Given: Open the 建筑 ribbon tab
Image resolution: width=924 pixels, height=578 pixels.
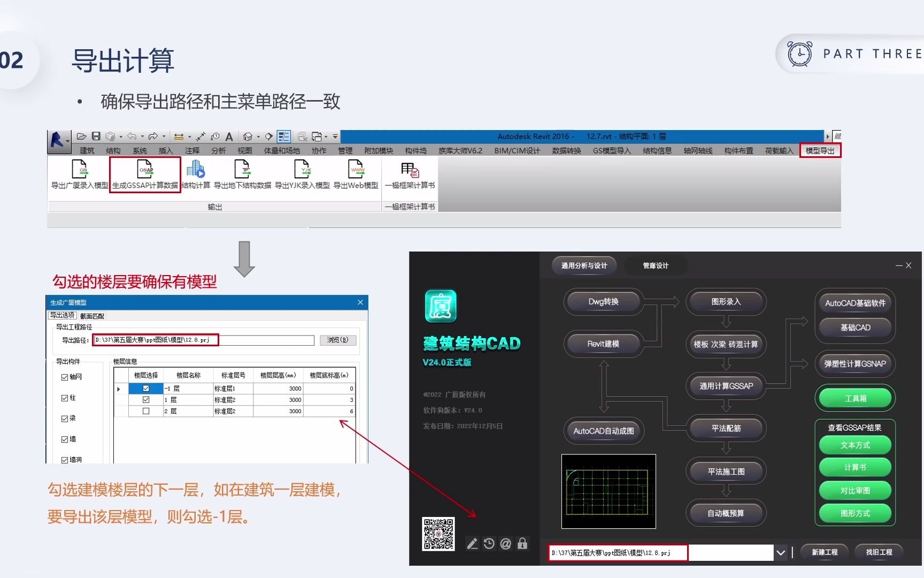Looking at the screenshot, I should click(x=87, y=151).
